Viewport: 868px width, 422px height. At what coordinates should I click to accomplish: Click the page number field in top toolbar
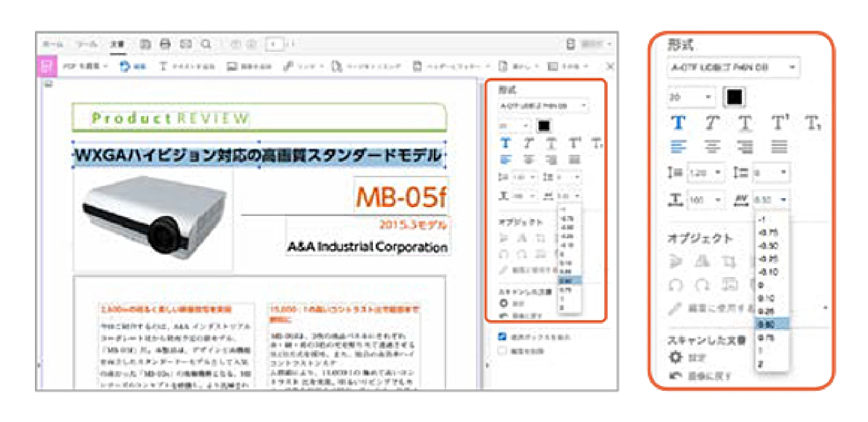[274, 44]
